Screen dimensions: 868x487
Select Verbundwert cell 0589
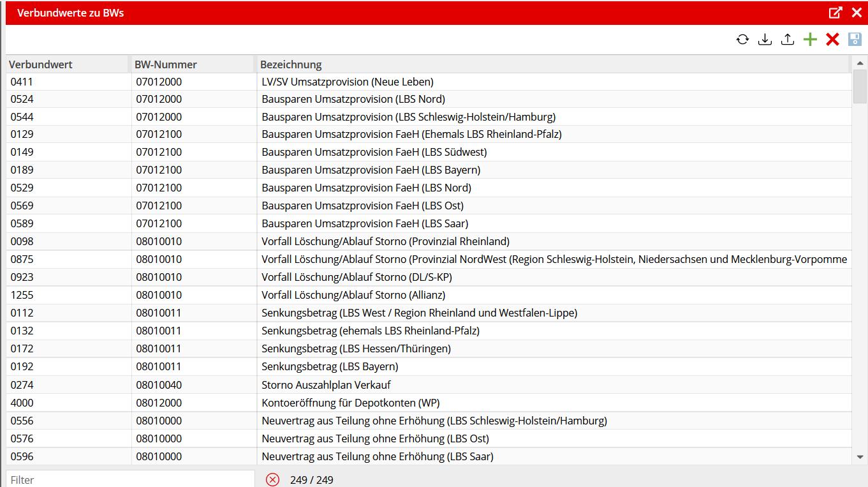[x=69, y=223]
